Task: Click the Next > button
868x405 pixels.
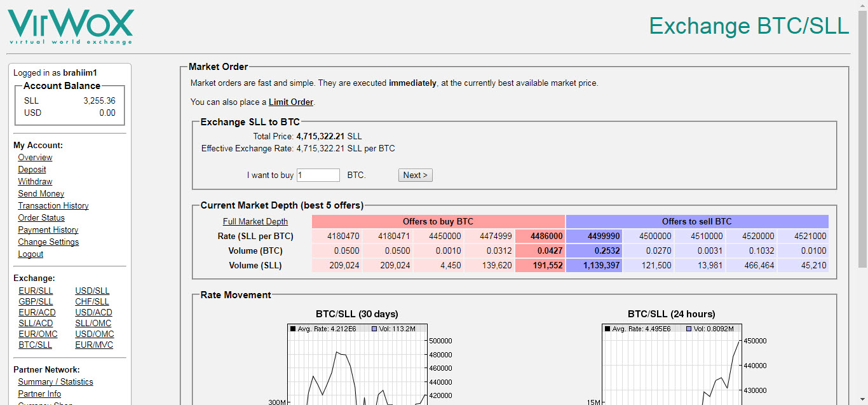Action: (416, 175)
